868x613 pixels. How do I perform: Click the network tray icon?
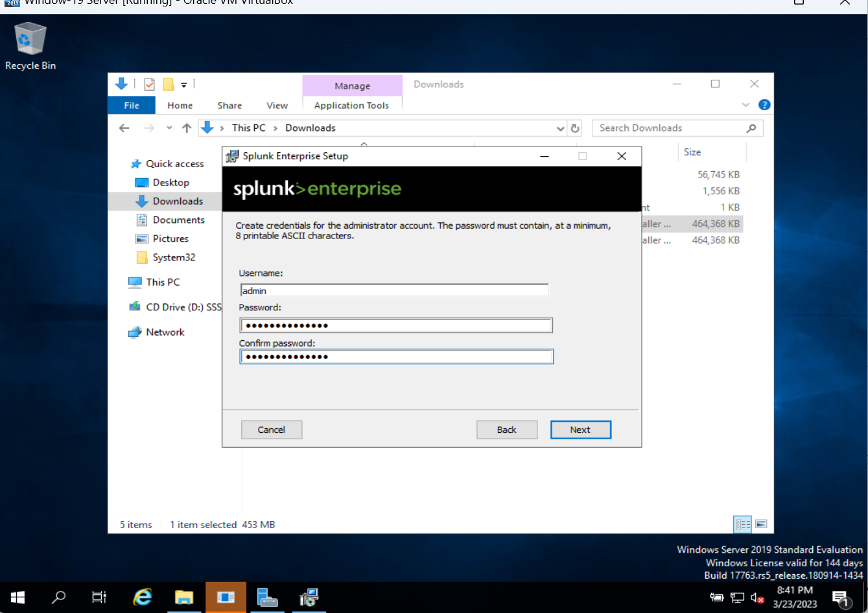(x=737, y=597)
